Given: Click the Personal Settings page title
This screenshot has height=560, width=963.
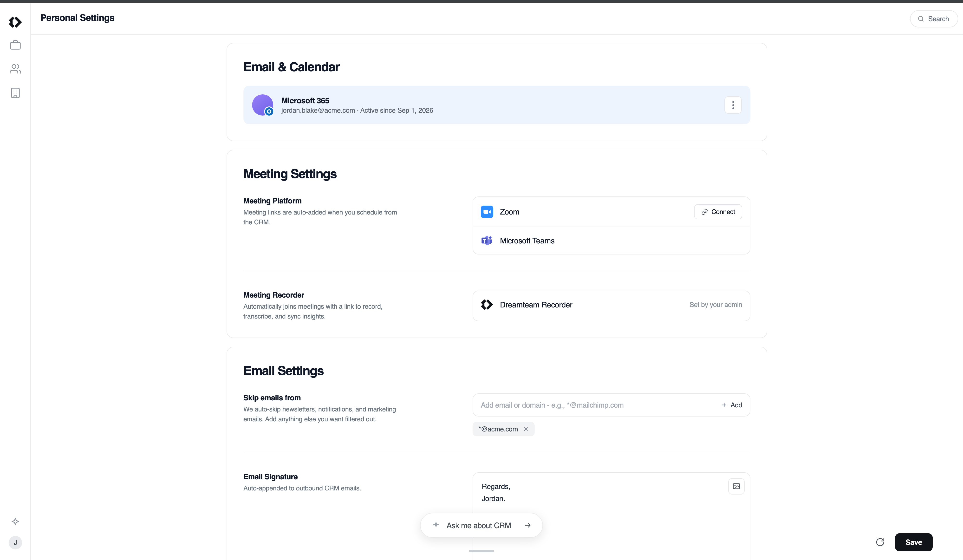Looking at the screenshot, I should click(77, 18).
